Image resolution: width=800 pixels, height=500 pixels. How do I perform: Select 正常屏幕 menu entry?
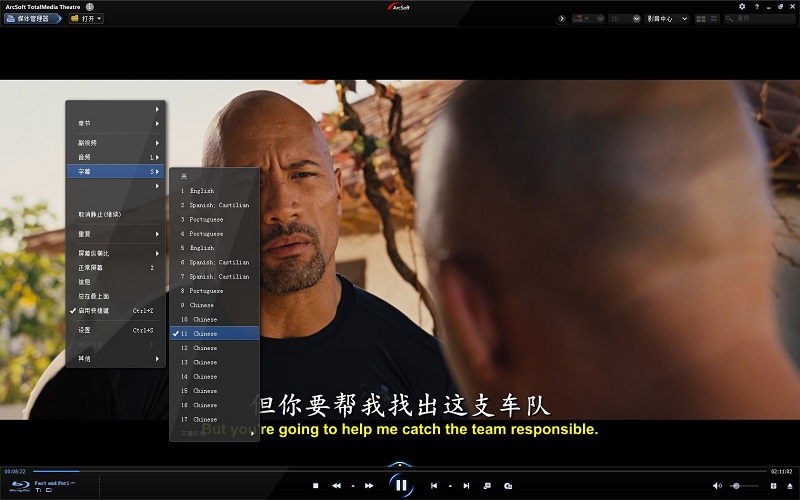tap(116, 267)
